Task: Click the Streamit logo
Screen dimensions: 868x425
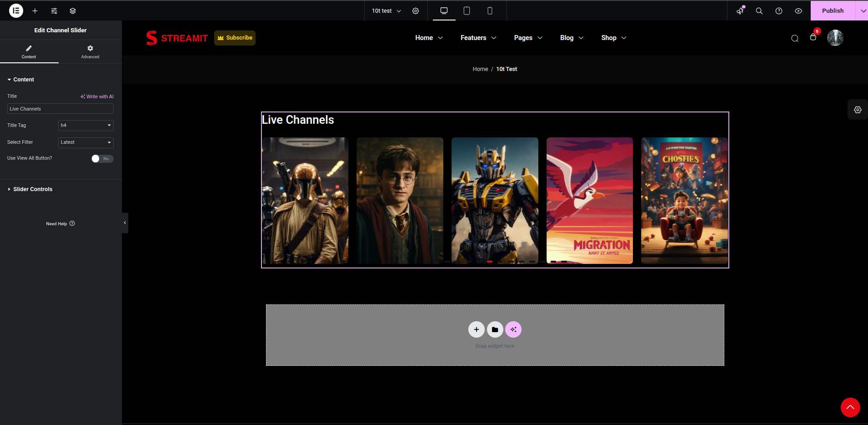Action: [177, 38]
